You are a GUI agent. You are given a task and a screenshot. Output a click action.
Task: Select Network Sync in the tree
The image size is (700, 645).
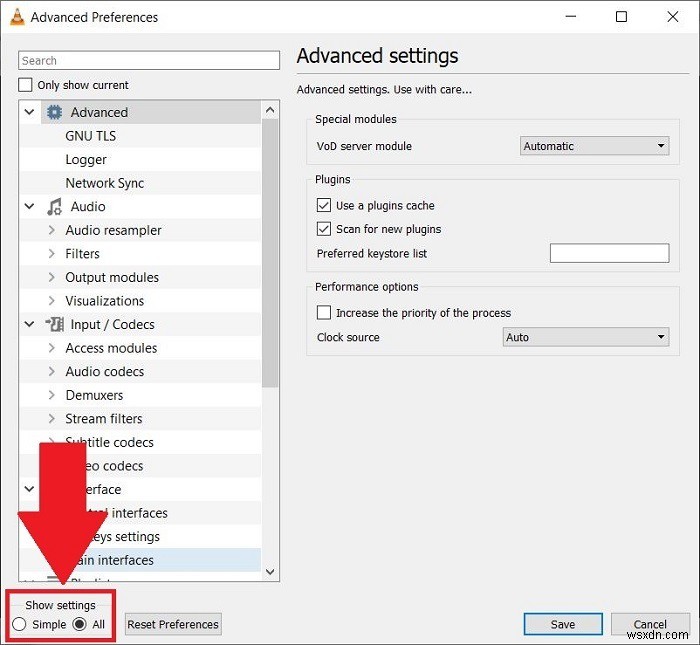coord(104,183)
